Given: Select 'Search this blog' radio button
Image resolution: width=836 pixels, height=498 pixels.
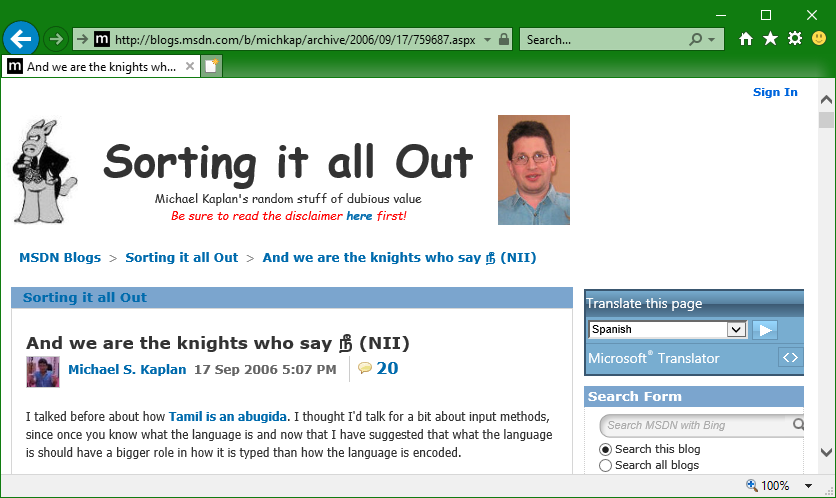Looking at the screenshot, I should point(605,449).
